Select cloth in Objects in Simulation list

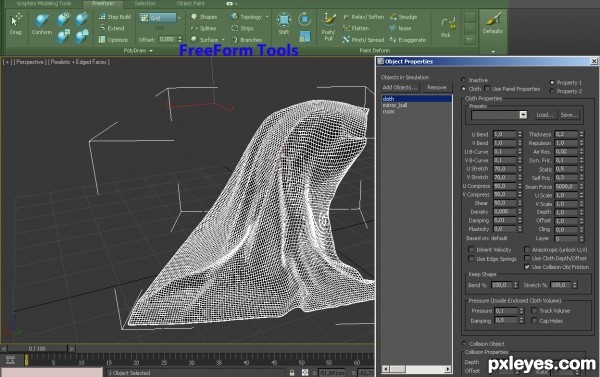point(416,99)
